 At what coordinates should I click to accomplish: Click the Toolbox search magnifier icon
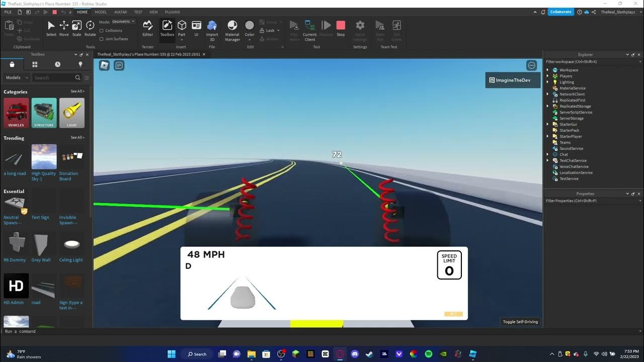pyautogui.click(x=77, y=77)
